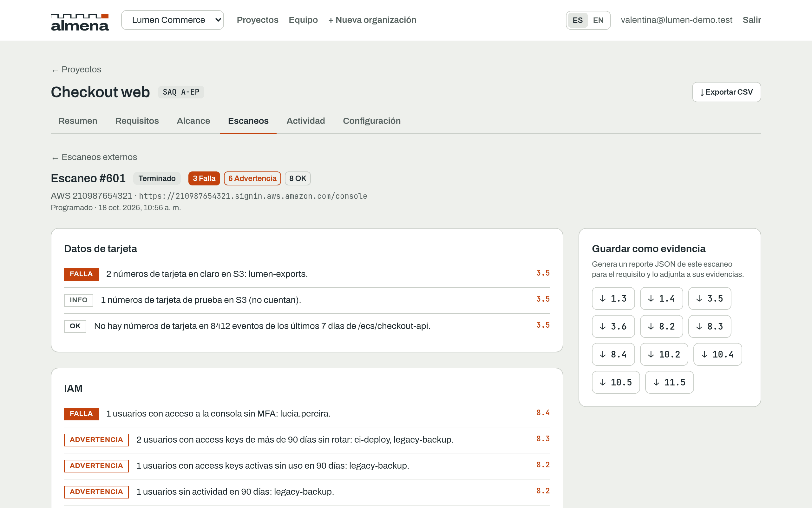Download evidence for requirement 8.2

pos(661,326)
